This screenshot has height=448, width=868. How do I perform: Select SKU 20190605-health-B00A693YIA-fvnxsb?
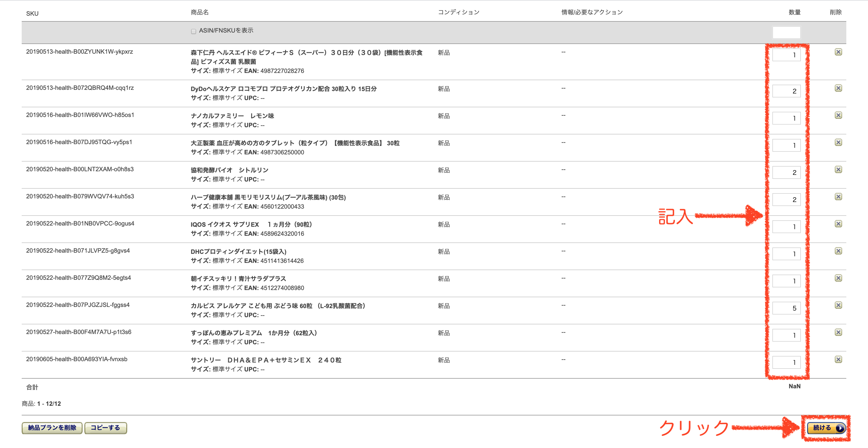pyautogui.click(x=77, y=359)
